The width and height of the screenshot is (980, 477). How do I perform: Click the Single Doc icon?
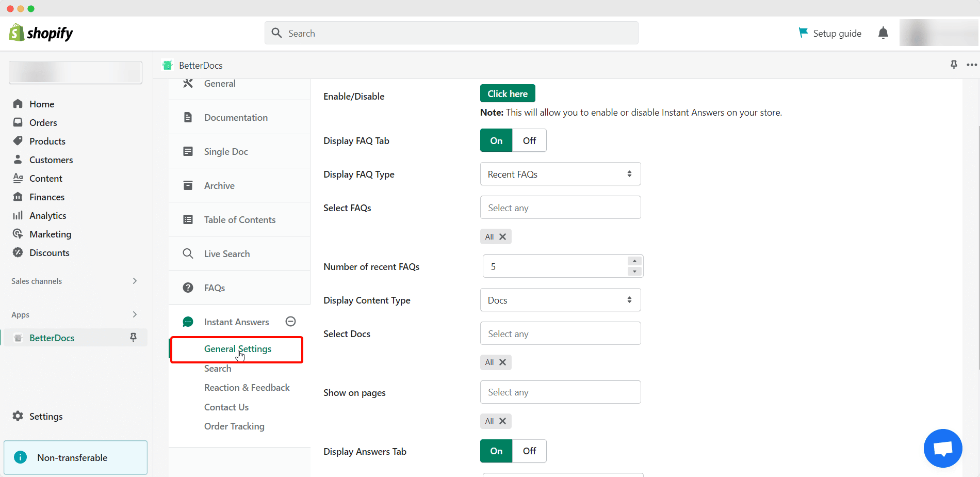[x=188, y=151]
